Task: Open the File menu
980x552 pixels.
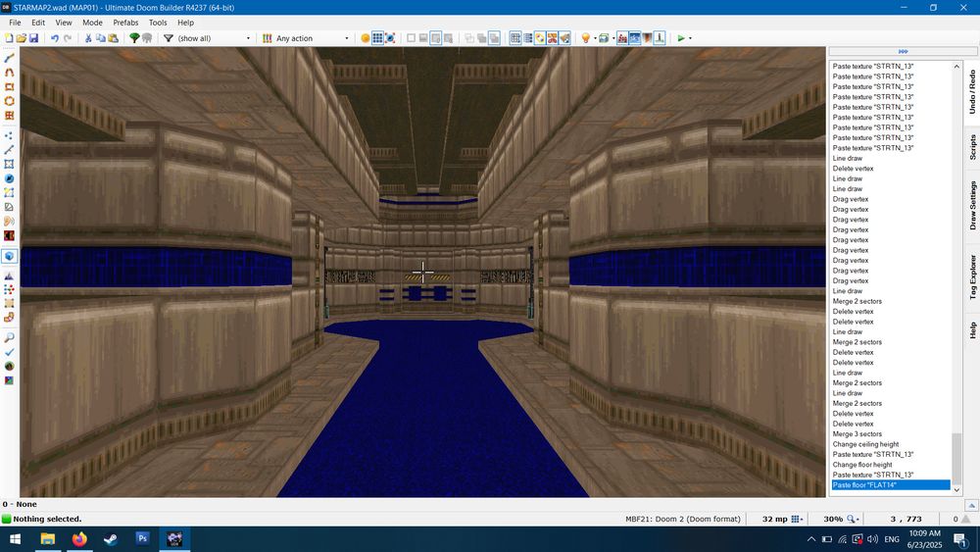Action: [15, 22]
